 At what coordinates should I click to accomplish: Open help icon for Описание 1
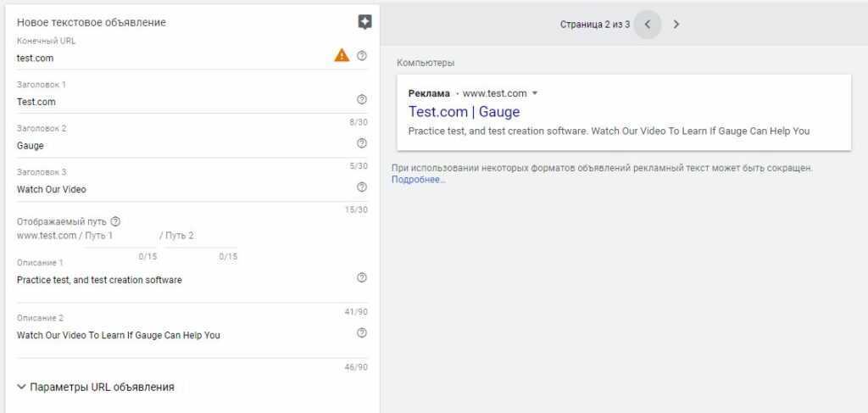pos(362,278)
